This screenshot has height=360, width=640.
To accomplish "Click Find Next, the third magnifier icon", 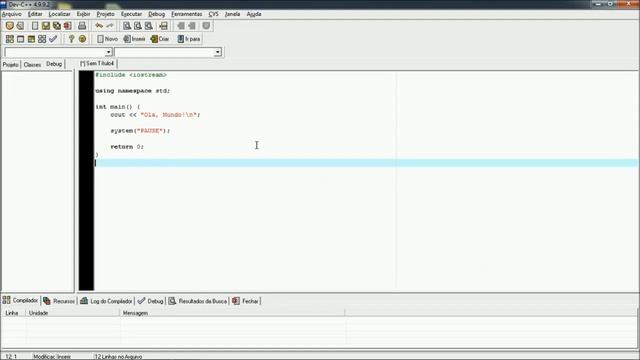I will point(149,26).
